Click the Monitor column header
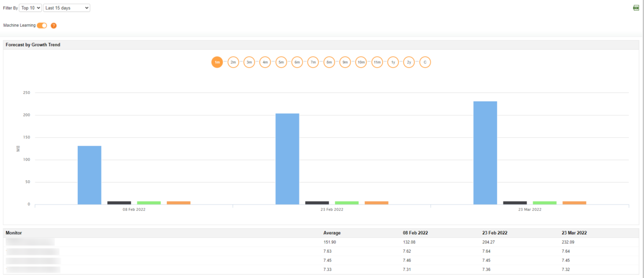The image size is (644, 278). point(14,233)
